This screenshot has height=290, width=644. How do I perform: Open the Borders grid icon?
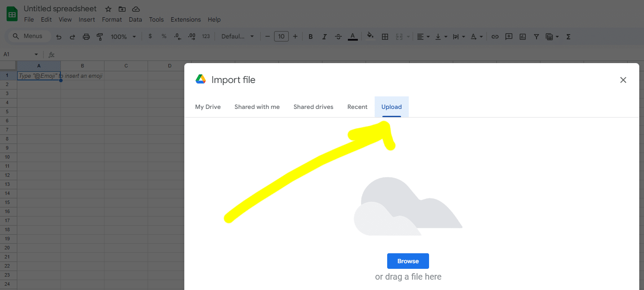pyautogui.click(x=385, y=37)
